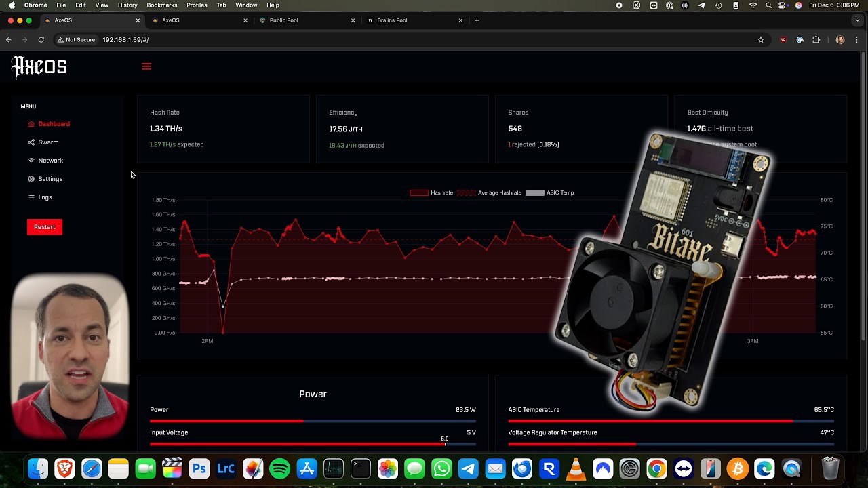Image resolution: width=868 pixels, height=488 pixels.
Task: Click the Input Voltage progress bar
Action: [x=313, y=444]
